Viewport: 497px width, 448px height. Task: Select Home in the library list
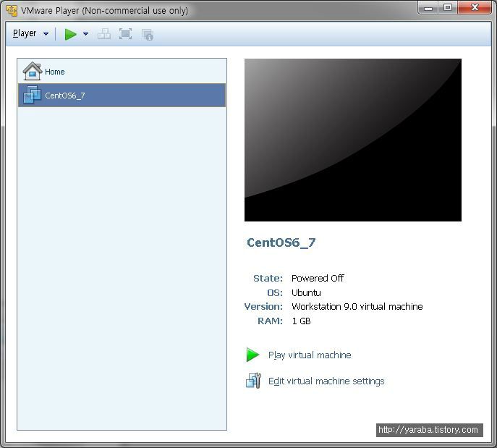point(122,72)
